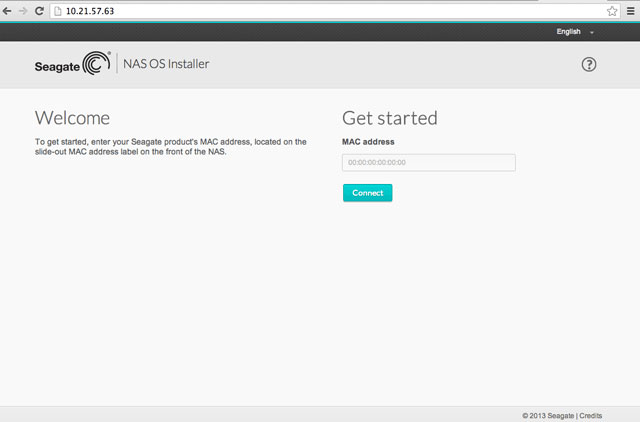Click the browser forward arrow
This screenshot has width=640, height=422.
[23, 10]
